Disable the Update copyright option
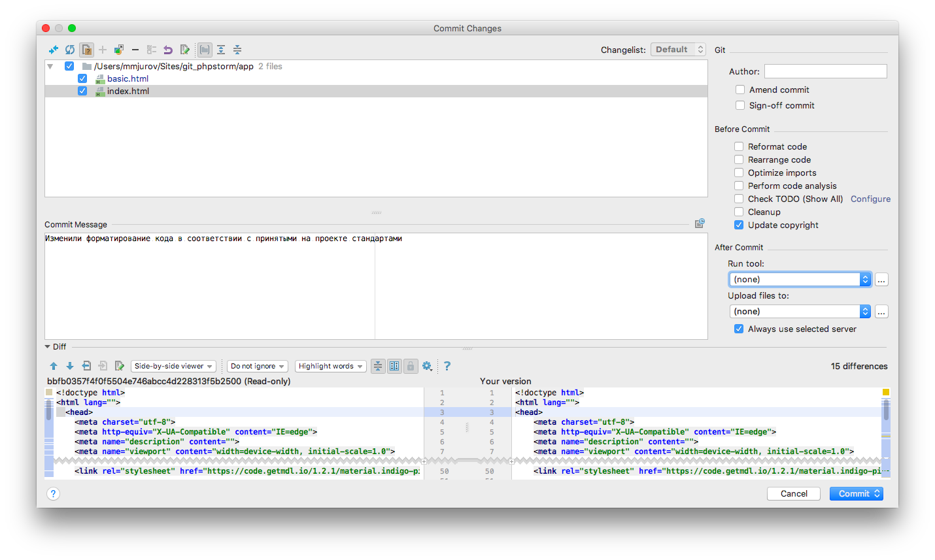Image resolution: width=935 pixels, height=560 pixels. pos(739,225)
